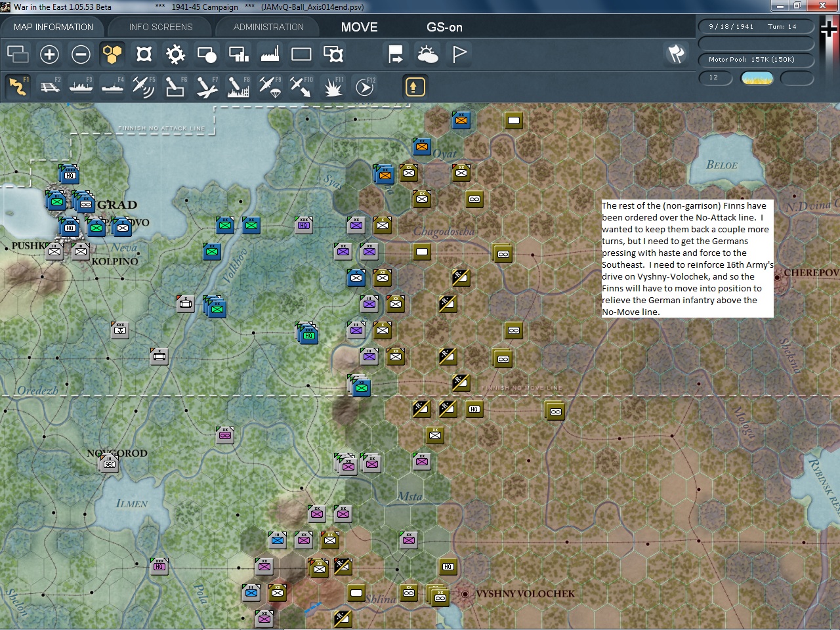
Task: Select the F10 air transfer icon
Action: (301, 87)
